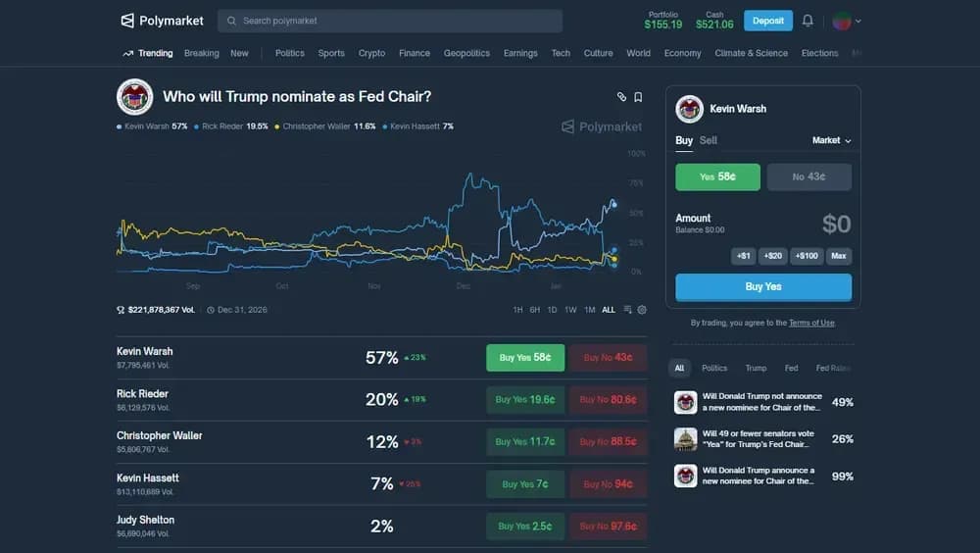Select the Yes 58¢ outcome
Image resolution: width=980 pixels, height=553 pixels.
717,177
